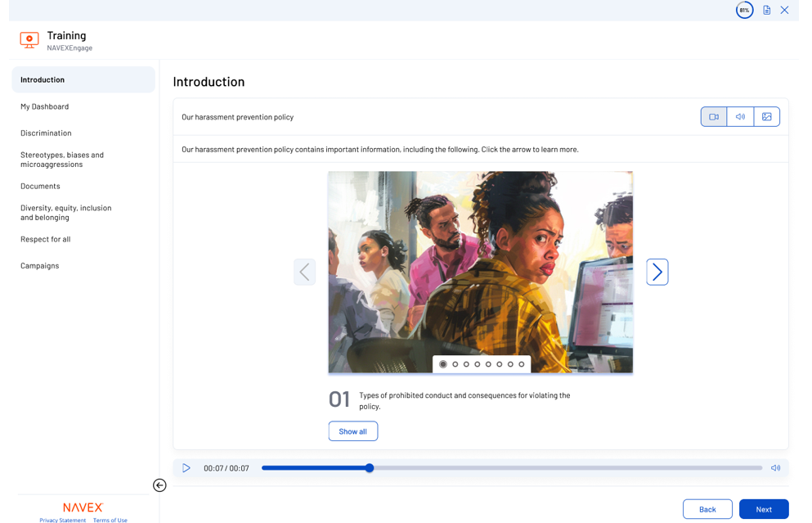Viewport: 812px width, 523px height.
Task: Select the eighth carousel dot
Action: (522, 364)
